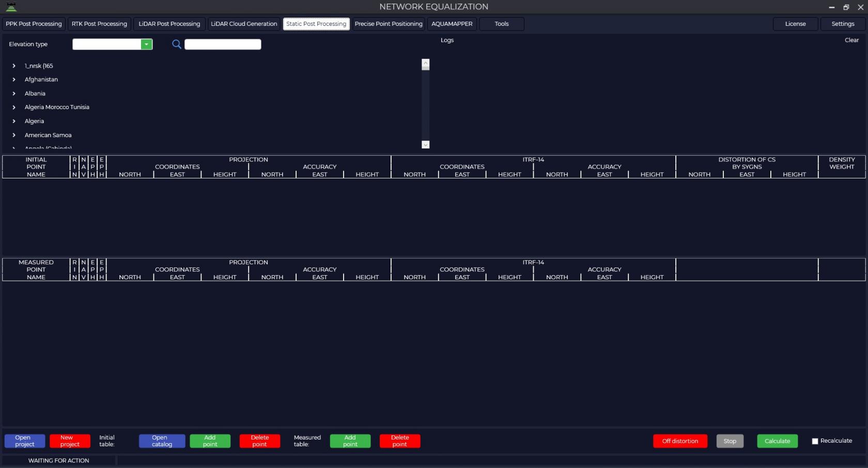Open Precise Point Positioning tab
Viewport: 868px width, 468px height.
pyautogui.click(x=389, y=24)
